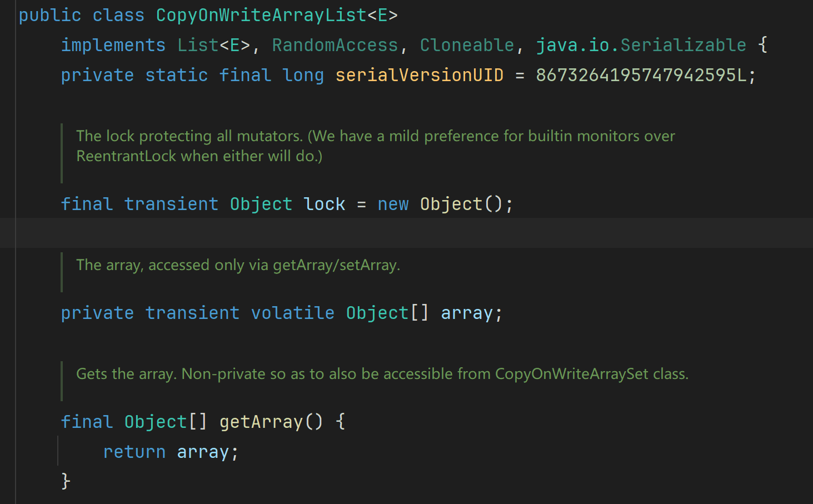Click the List type in implements clause
813x504 pixels.
click(x=198, y=45)
